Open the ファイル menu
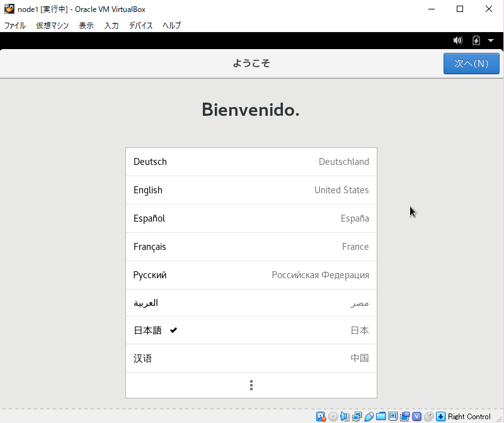This screenshot has height=423, width=504. (14, 25)
